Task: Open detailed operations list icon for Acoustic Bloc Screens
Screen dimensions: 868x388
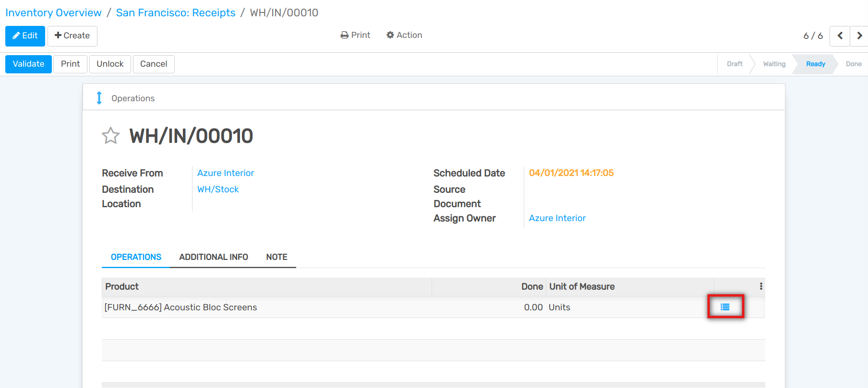Action: [725, 307]
